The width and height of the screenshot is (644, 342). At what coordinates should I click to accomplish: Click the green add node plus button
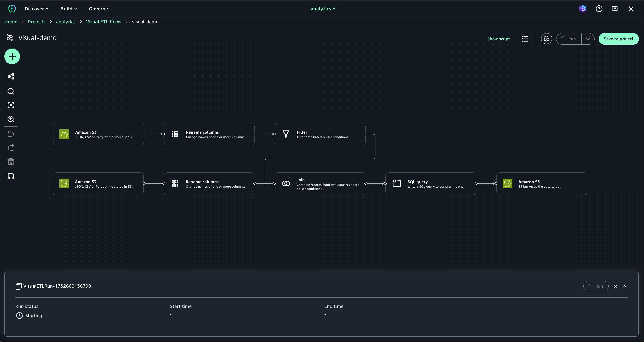click(x=12, y=56)
